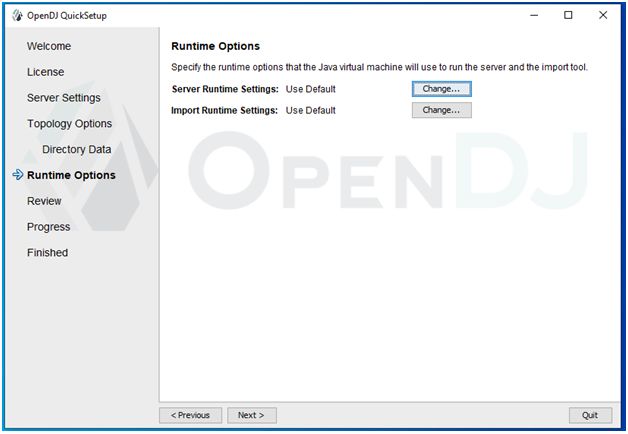Click the OpenDJ QuickSetup title bar icon
Screen dimensions: 628x434
17,16
